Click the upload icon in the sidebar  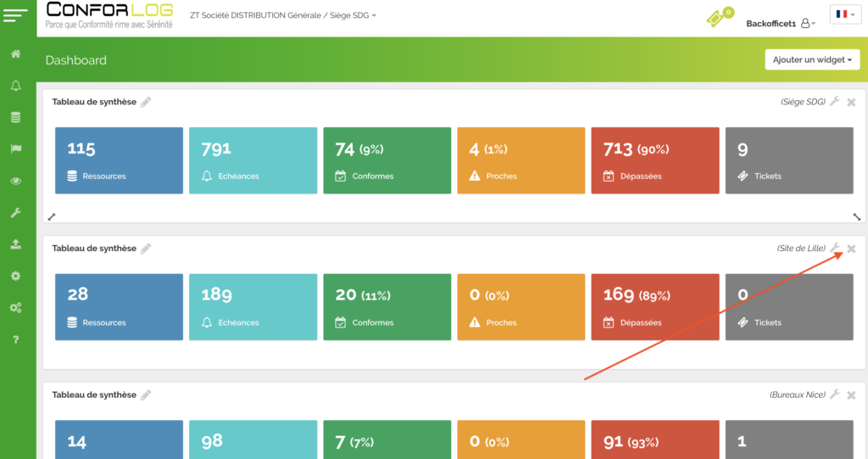15,244
